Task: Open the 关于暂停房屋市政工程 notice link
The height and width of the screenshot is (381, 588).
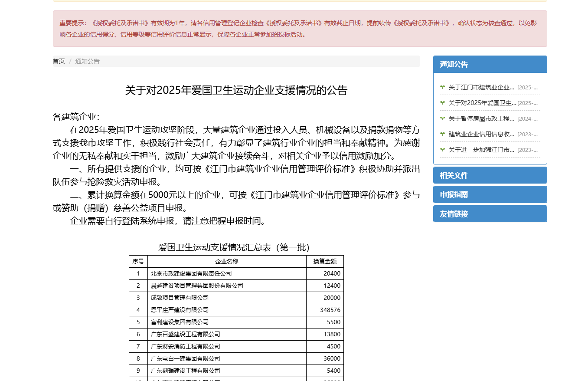Action: tap(481, 118)
